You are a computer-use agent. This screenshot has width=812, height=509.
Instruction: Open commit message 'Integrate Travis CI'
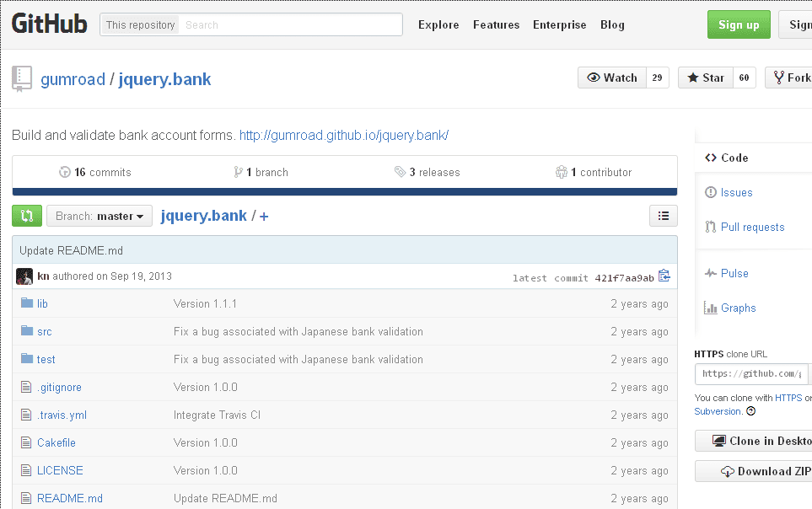[217, 415]
